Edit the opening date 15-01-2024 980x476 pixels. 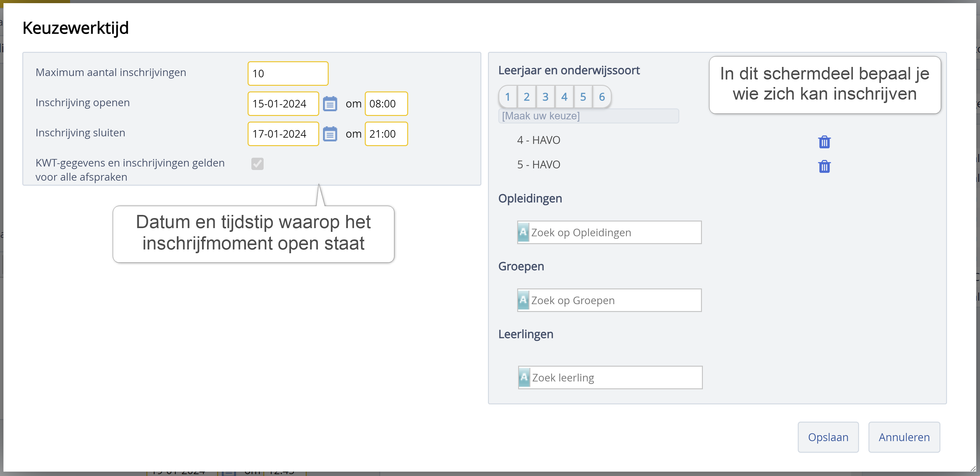pyautogui.click(x=283, y=103)
